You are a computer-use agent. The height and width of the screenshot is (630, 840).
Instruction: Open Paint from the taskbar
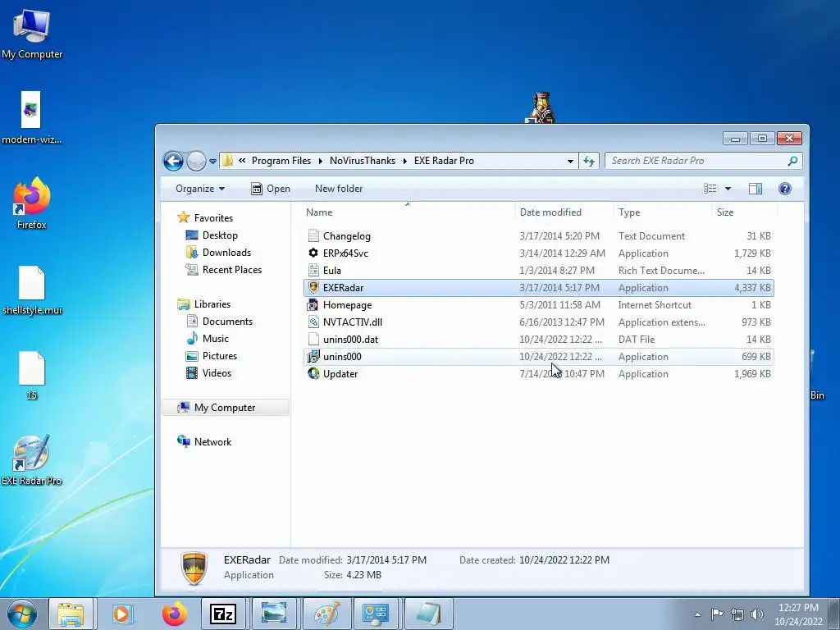[326, 614]
